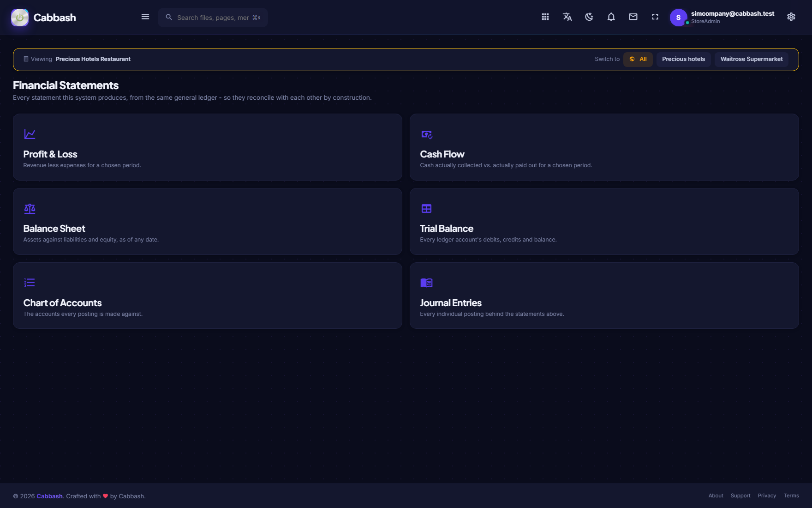Switch to All stores view
The height and width of the screenshot is (508, 812).
638,59
